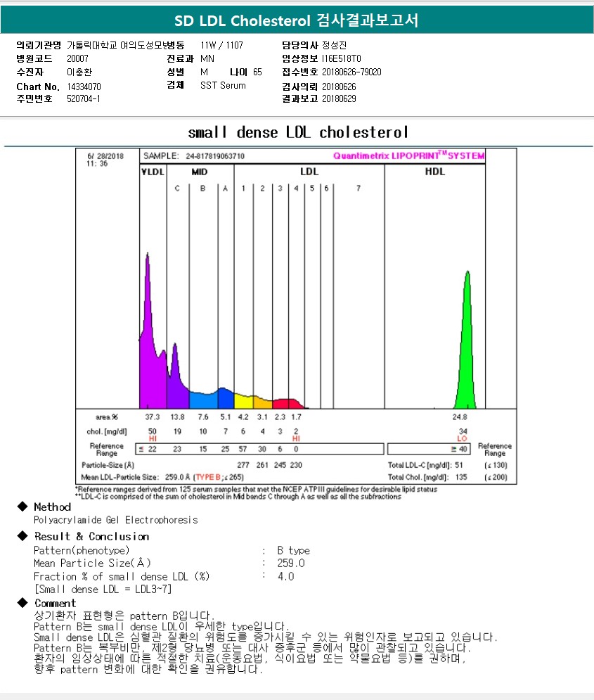This screenshot has width=594, height=700.
Task: Select the '(≤ 200)' reference limit
Action: point(496,477)
